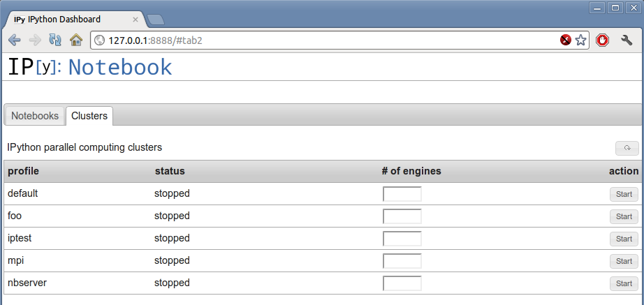Start the nbserver cluster
Image resolution: width=644 pixels, height=305 pixels.
click(624, 283)
